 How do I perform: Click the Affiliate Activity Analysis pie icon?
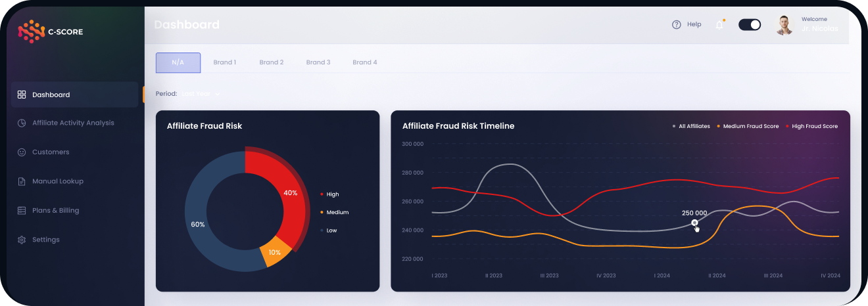point(22,123)
